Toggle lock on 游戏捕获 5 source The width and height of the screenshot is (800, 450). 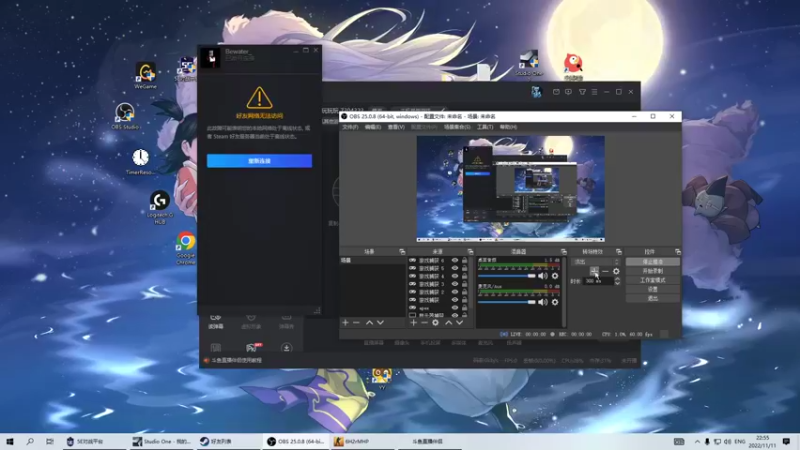[464, 268]
